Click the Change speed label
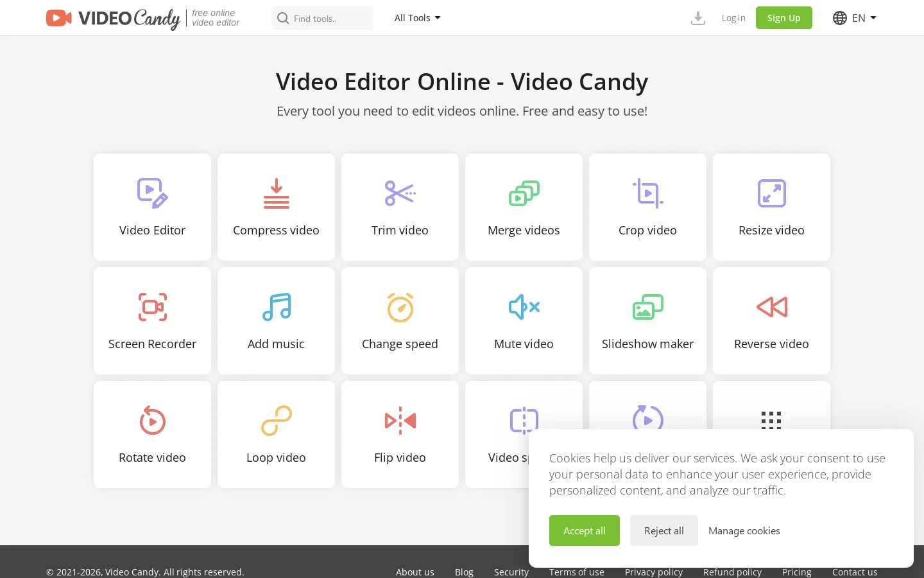The height and width of the screenshot is (578, 924). (400, 344)
